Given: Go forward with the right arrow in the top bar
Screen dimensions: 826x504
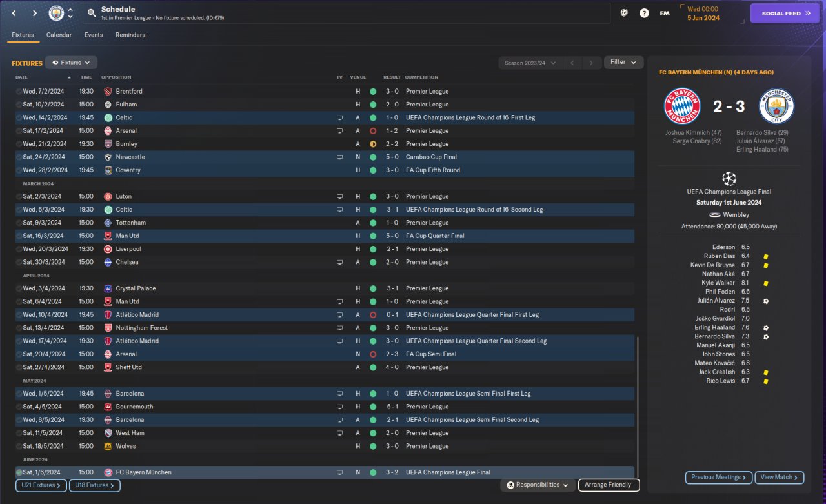Looking at the screenshot, I should [x=35, y=13].
